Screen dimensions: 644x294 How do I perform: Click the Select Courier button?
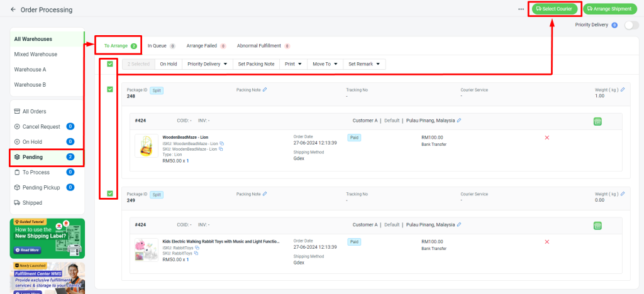click(553, 9)
